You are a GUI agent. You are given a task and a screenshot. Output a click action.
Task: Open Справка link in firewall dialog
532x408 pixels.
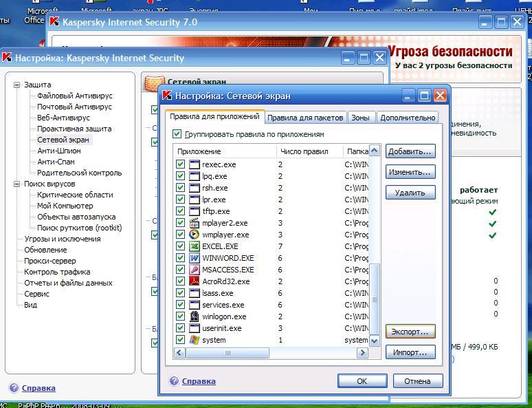199,381
